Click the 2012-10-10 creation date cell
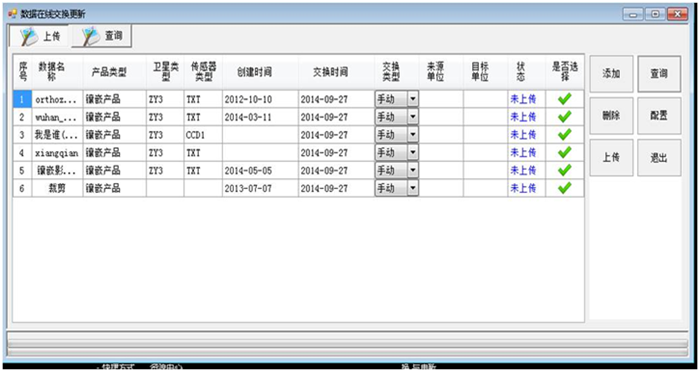The width and height of the screenshot is (700, 372). click(x=260, y=99)
